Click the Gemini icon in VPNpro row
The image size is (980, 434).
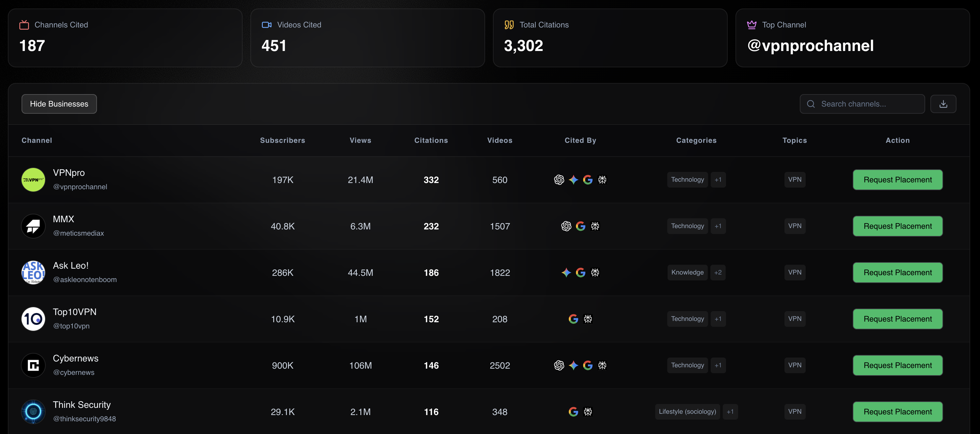coord(573,180)
